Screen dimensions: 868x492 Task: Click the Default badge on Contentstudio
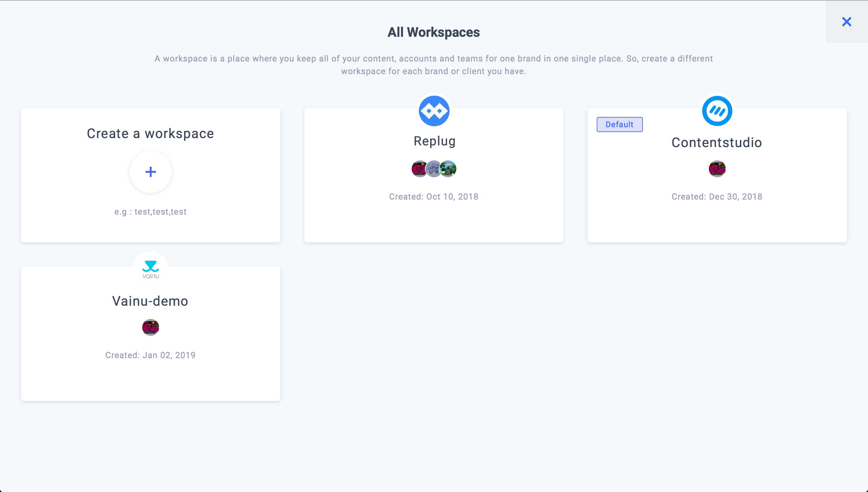(x=619, y=124)
